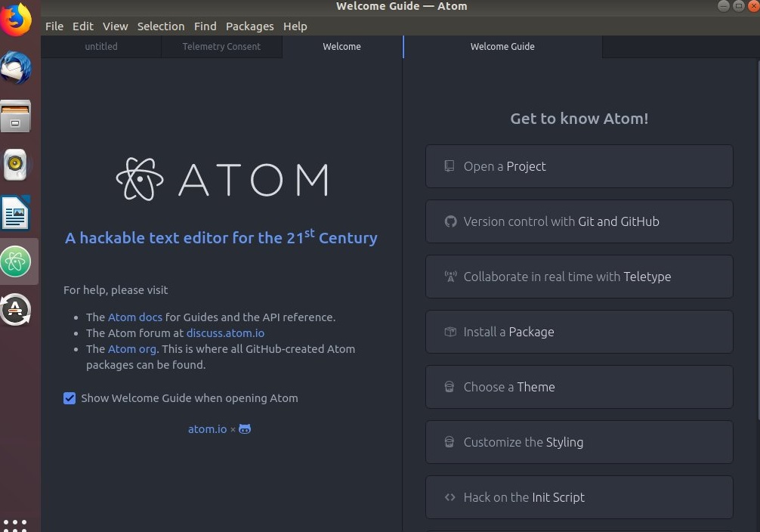Open Software Updater dock icon
This screenshot has height=532, width=760.
tap(17, 309)
